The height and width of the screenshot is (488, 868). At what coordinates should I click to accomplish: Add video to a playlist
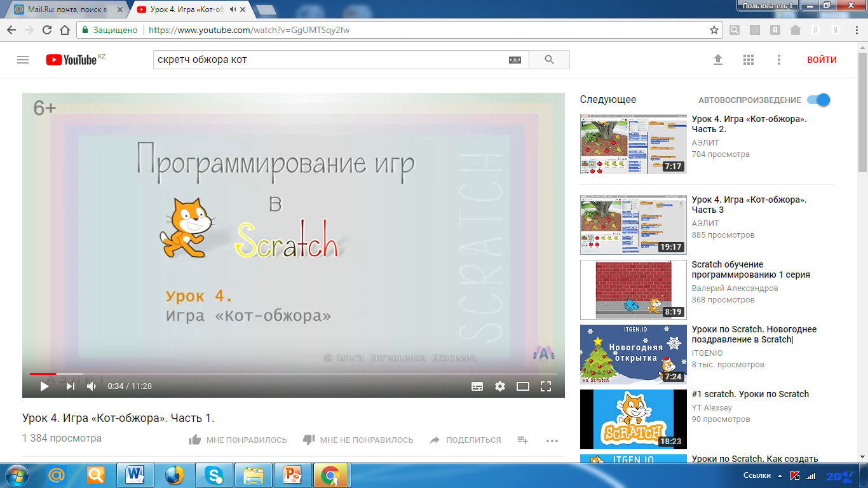(x=523, y=440)
